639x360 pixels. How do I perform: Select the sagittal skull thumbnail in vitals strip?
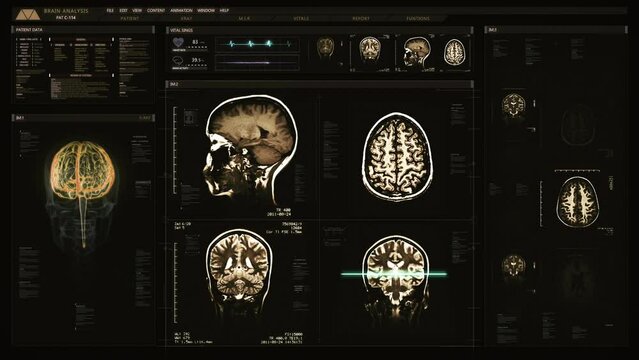[416, 52]
